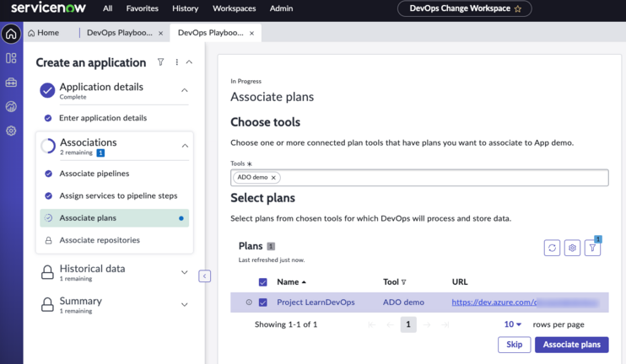Click the 'Showing 1-1 of 1' text
The width and height of the screenshot is (626, 364).
click(286, 324)
